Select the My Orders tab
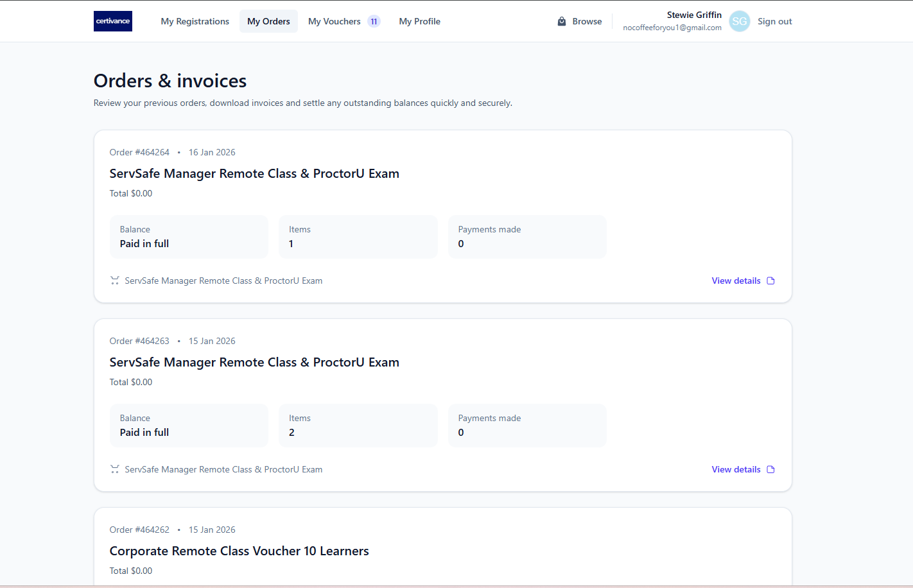 (268, 21)
